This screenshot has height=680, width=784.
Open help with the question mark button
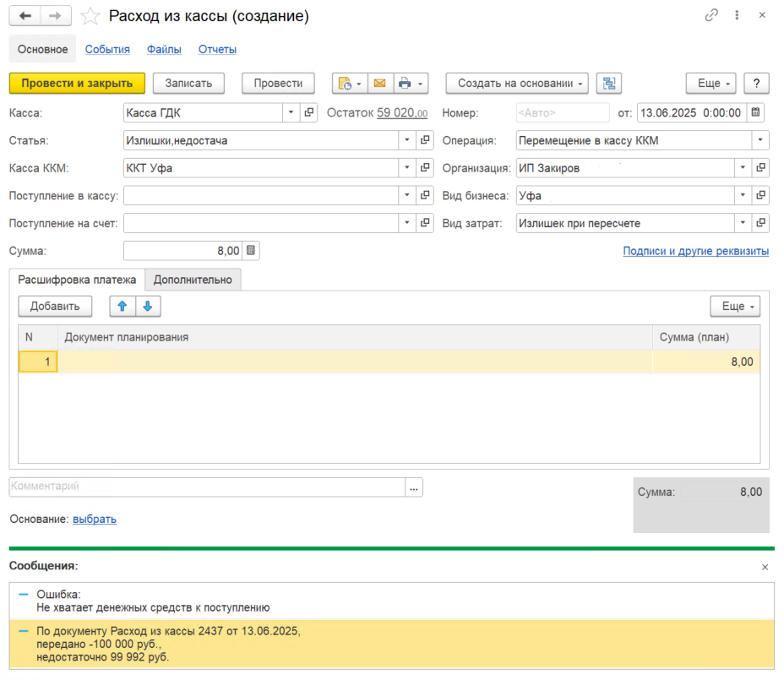(756, 84)
